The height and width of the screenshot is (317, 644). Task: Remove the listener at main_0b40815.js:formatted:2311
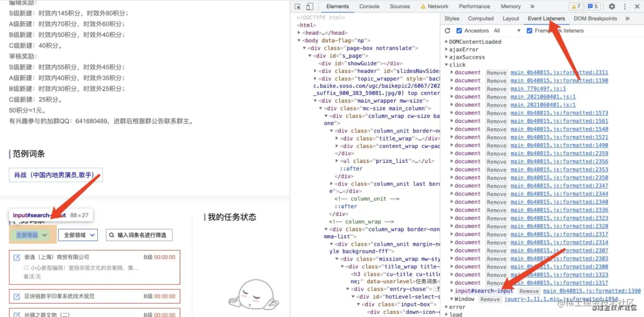click(496, 73)
